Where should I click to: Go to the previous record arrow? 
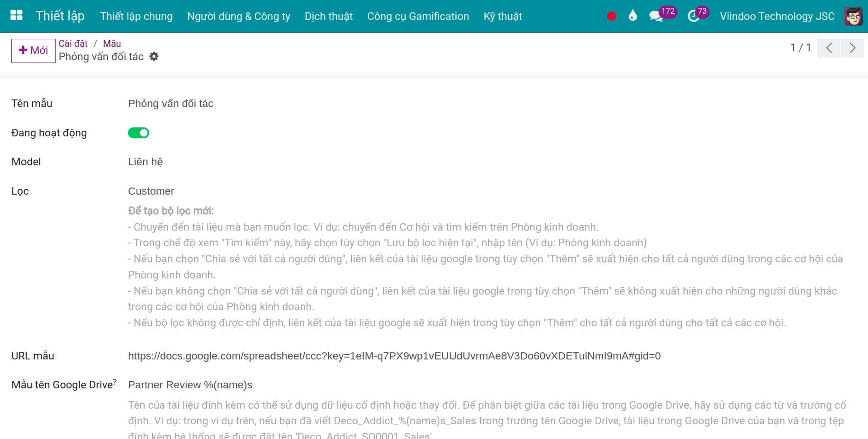[829, 48]
